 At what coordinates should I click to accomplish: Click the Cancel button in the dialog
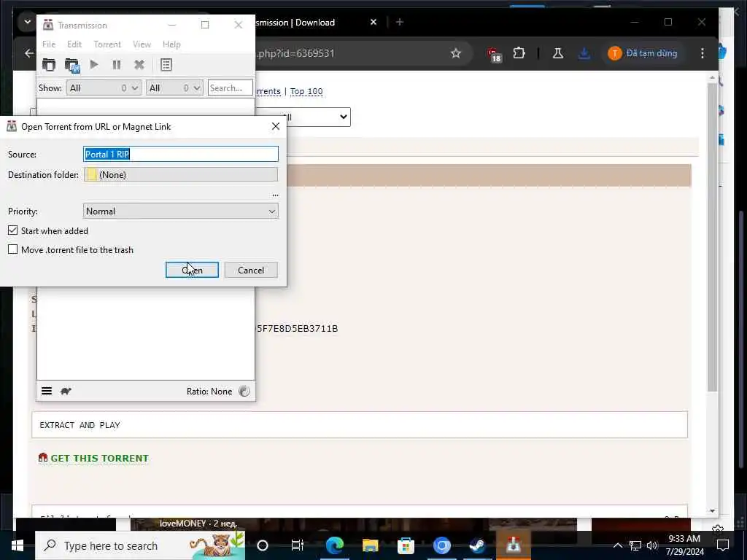pos(251,270)
